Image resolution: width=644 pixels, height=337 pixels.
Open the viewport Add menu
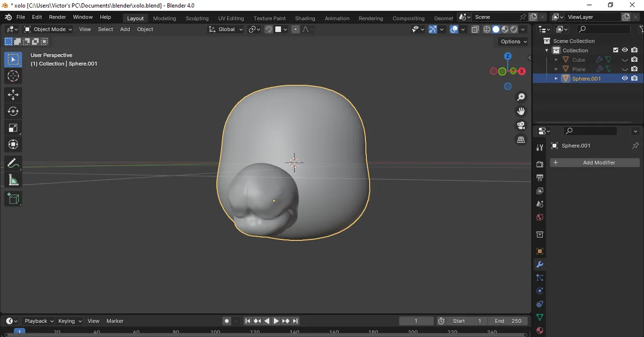pos(125,29)
